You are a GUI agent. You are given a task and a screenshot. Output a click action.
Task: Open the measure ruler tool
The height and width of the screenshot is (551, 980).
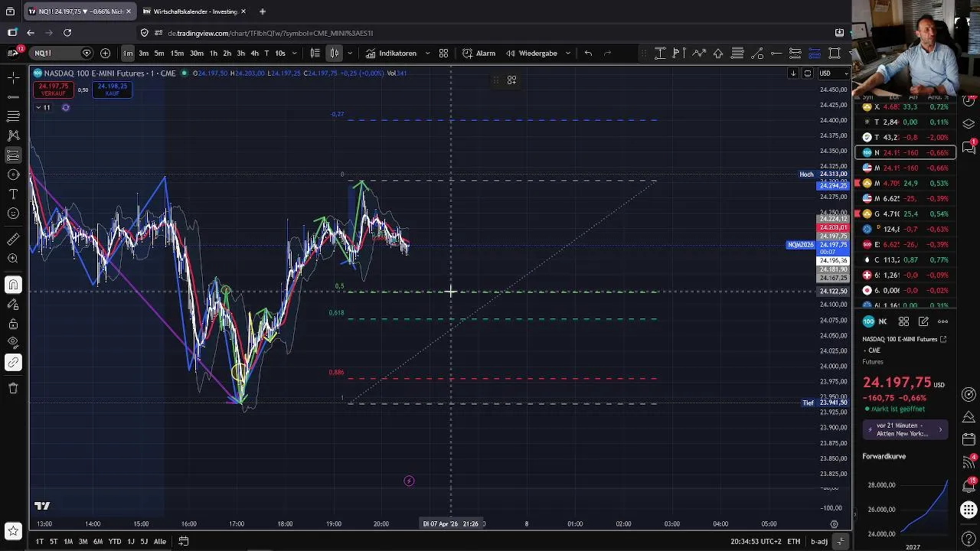click(x=13, y=240)
